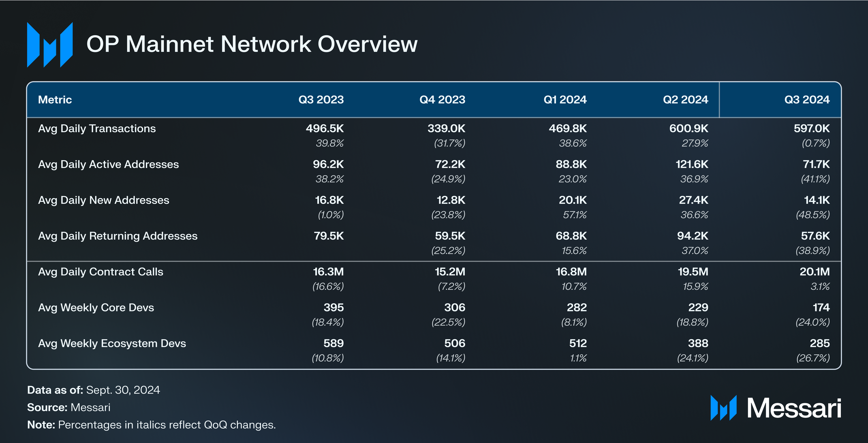Click the Messari logo icon beside the title
The height and width of the screenshot is (443, 868).
coord(49,45)
